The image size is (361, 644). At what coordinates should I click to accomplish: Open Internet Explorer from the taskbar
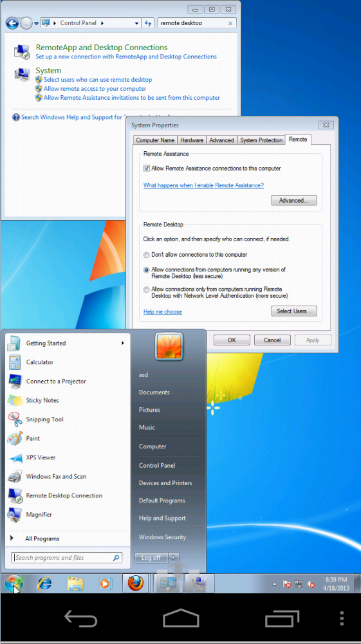(44, 584)
